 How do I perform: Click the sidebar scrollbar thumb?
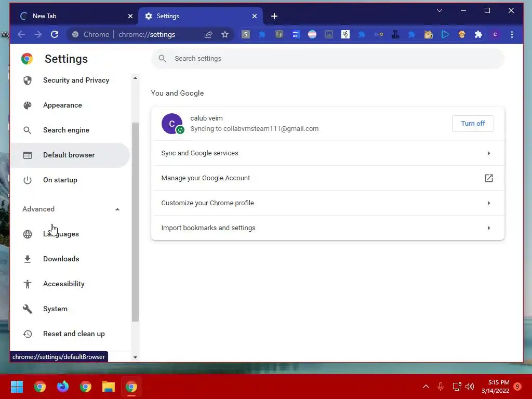coord(135,221)
